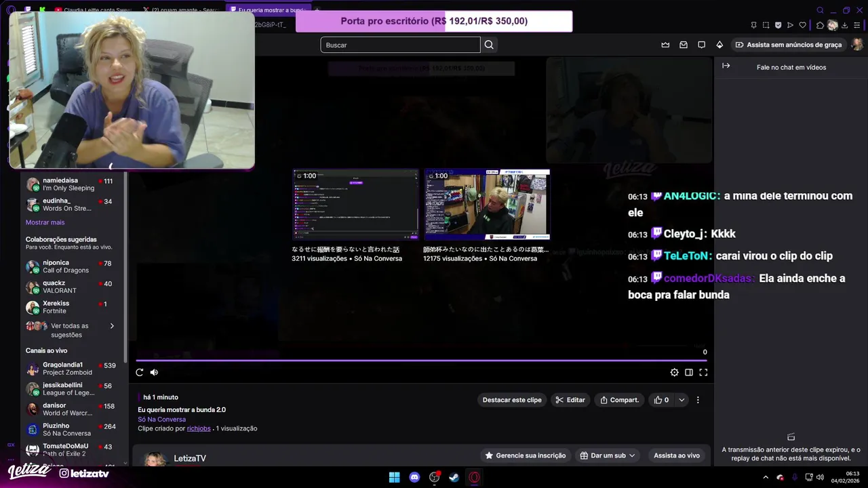Open Windows Start button in taskbar
This screenshot has height=488, width=868.
tap(394, 477)
